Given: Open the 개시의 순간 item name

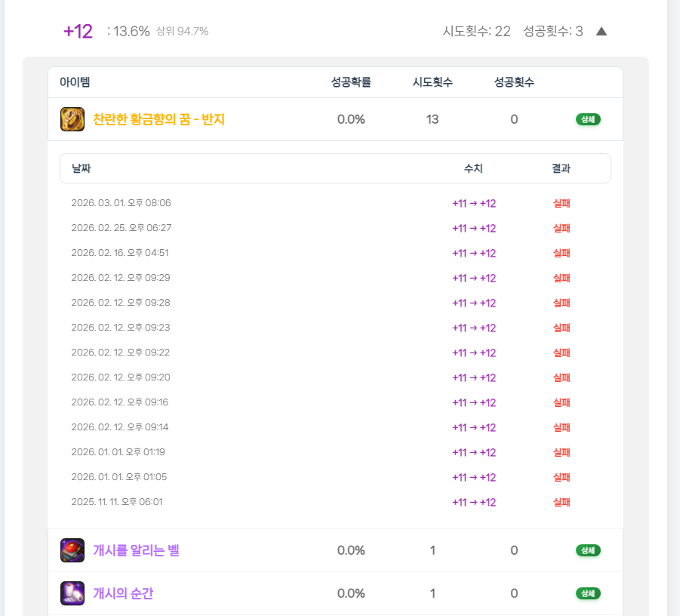Looking at the screenshot, I should [x=123, y=593].
